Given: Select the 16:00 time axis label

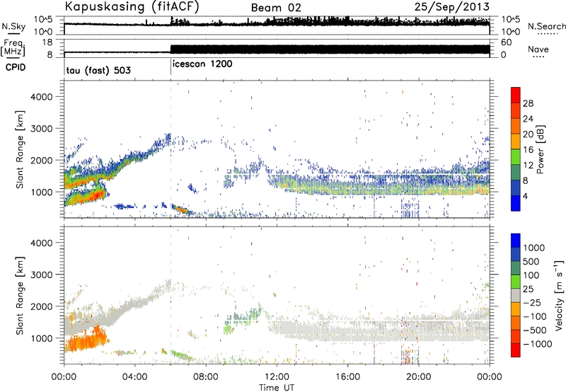Looking at the screenshot, I should [347, 377].
